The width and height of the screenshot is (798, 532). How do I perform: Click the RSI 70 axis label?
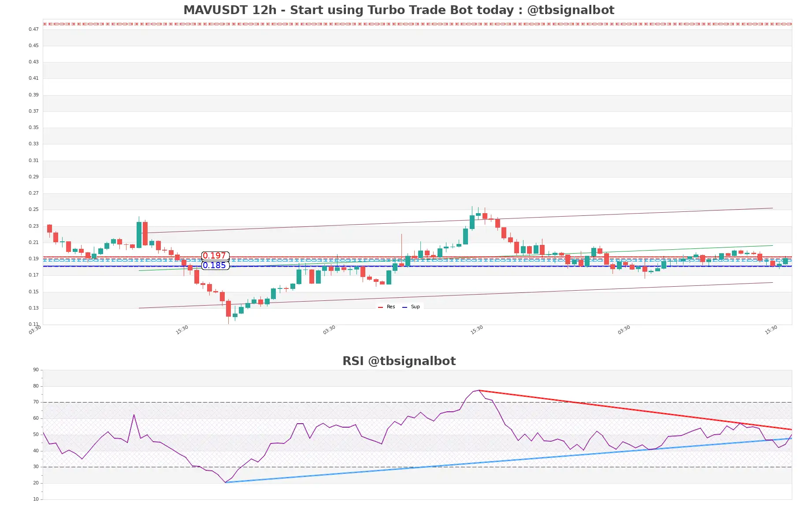[x=36, y=402]
